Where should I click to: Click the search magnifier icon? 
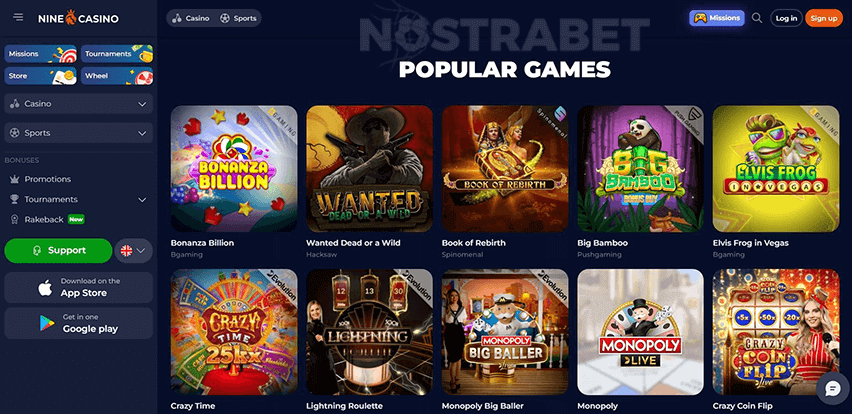tap(757, 18)
